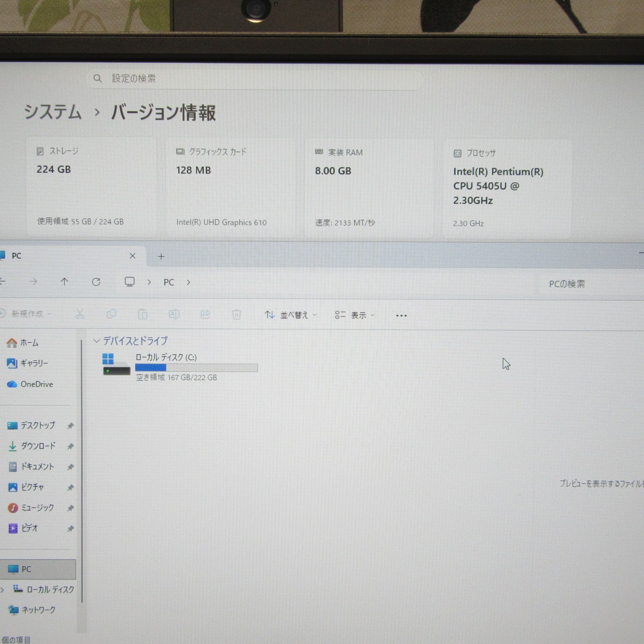The image size is (644, 644).
Task: Click the rename icon in Explorer toolbar
Action: (174, 314)
